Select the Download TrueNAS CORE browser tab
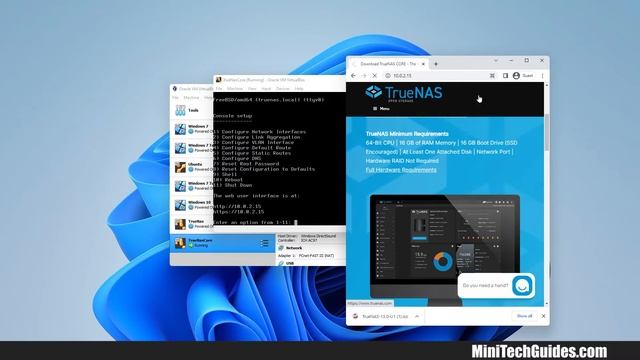This screenshot has width=640, height=360. click(388, 64)
